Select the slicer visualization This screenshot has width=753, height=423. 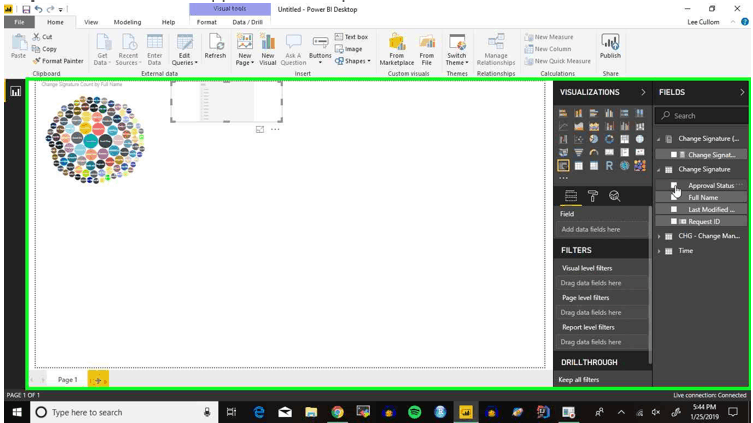point(563,166)
